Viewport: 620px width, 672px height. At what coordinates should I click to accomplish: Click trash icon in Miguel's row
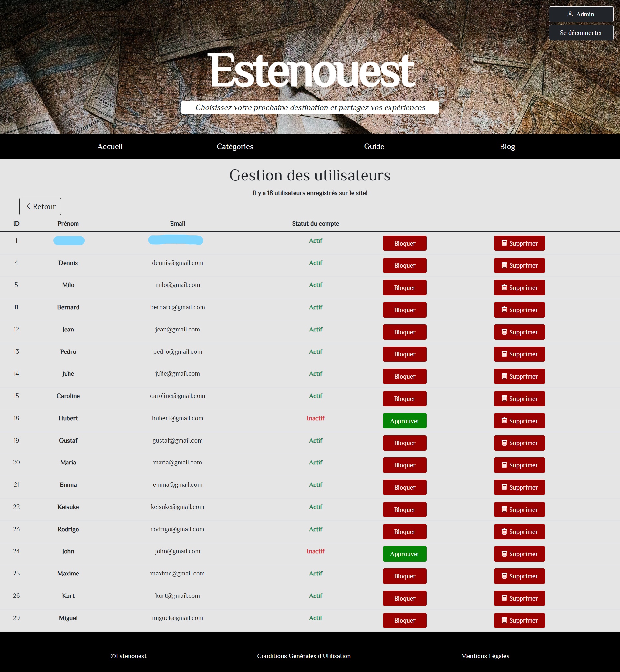pyautogui.click(x=504, y=620)
